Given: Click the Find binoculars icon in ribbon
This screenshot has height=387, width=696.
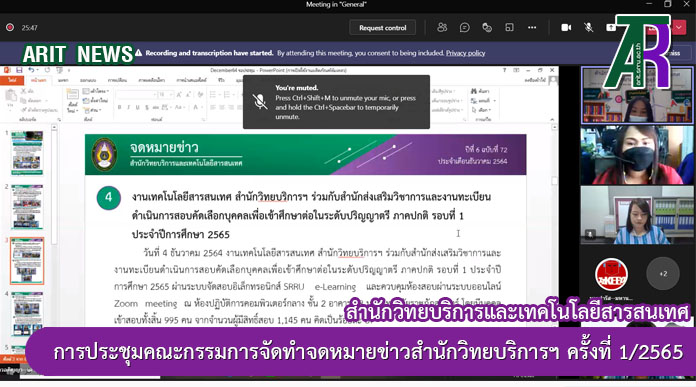Looking at the screenshot, I should pyautogui.click(x=474, y=91).
